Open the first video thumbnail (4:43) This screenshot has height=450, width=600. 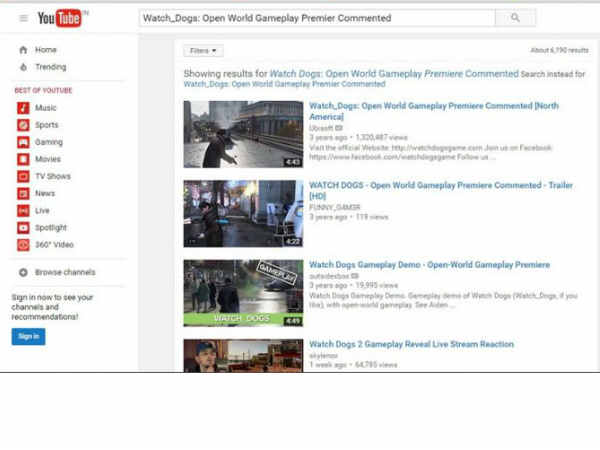click(x=243, y=134)
